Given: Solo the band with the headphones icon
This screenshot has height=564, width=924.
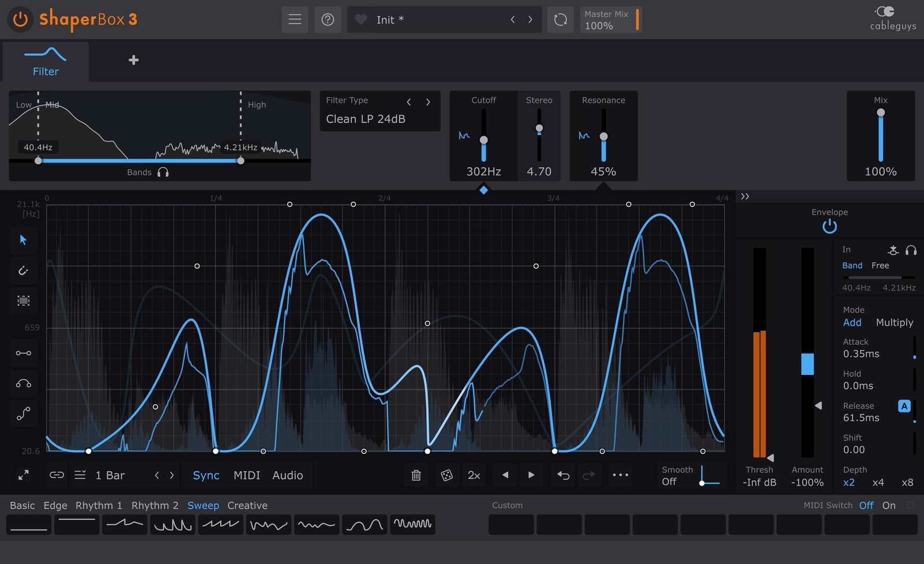Looking at the screenshot, I should [x=163, y=171].
